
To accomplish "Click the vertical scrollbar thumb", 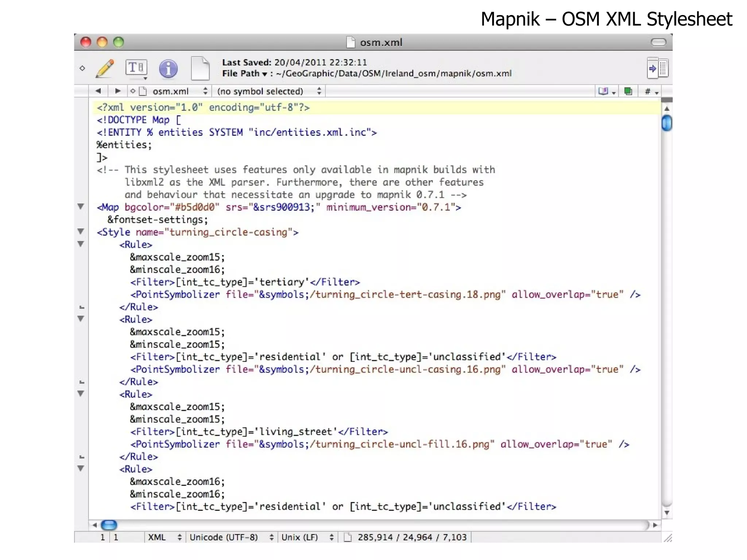I will 667,123.
